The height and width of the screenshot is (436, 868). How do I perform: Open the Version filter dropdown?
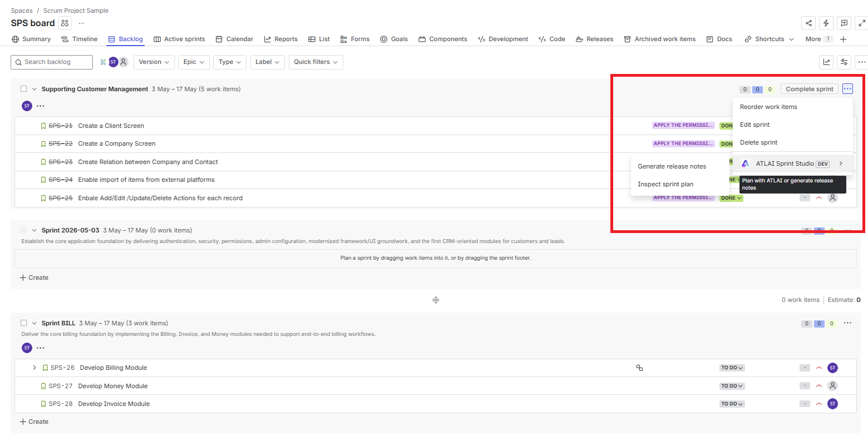point(154,62)
